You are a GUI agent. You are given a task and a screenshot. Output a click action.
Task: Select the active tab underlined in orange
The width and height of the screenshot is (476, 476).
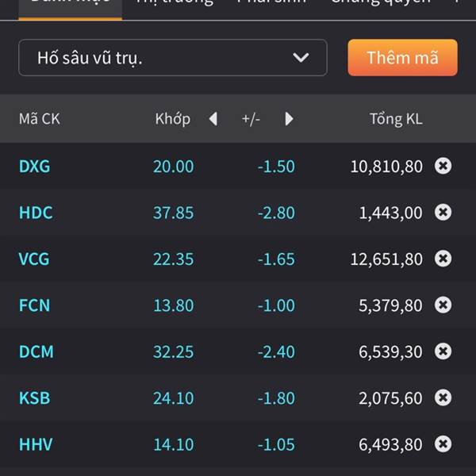[x=70, y=8]
